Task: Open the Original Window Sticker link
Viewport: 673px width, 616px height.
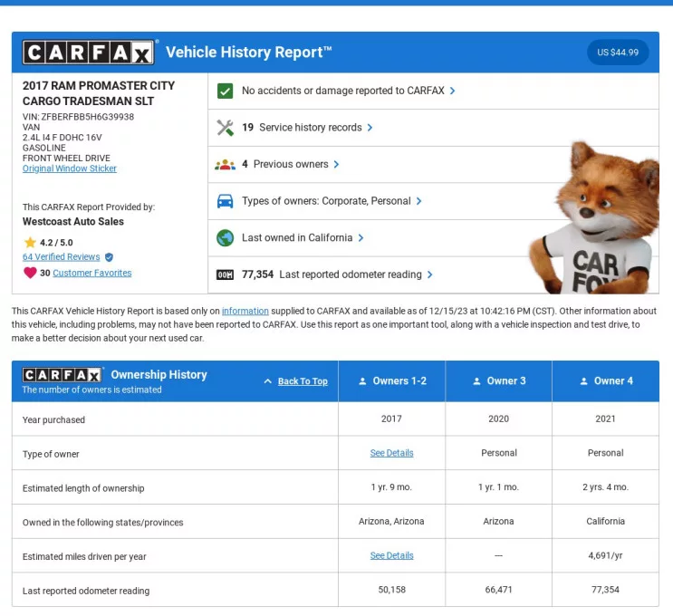Action: click(70, 168)
